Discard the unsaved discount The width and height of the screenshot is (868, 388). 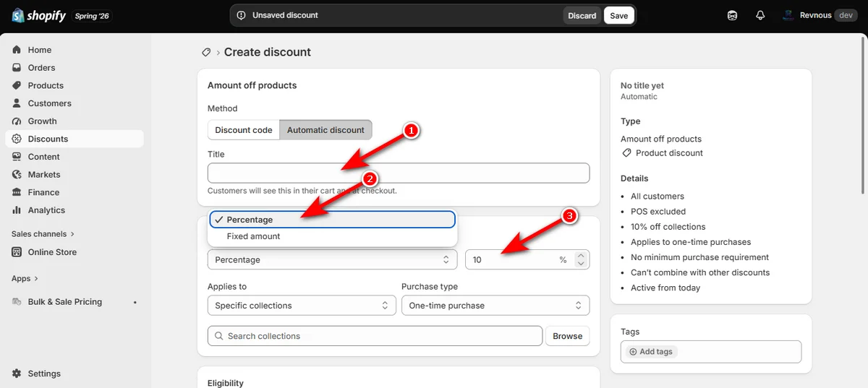point(582,15)
